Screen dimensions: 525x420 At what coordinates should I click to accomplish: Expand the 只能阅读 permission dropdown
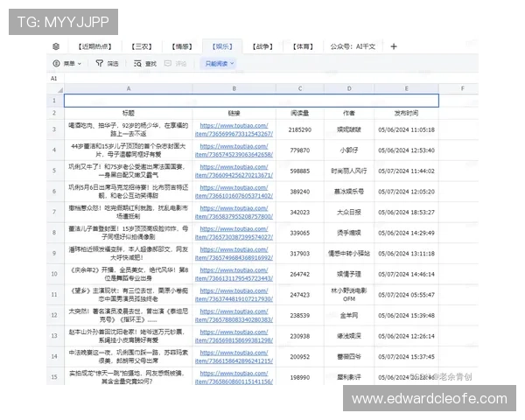pos(219,63)
